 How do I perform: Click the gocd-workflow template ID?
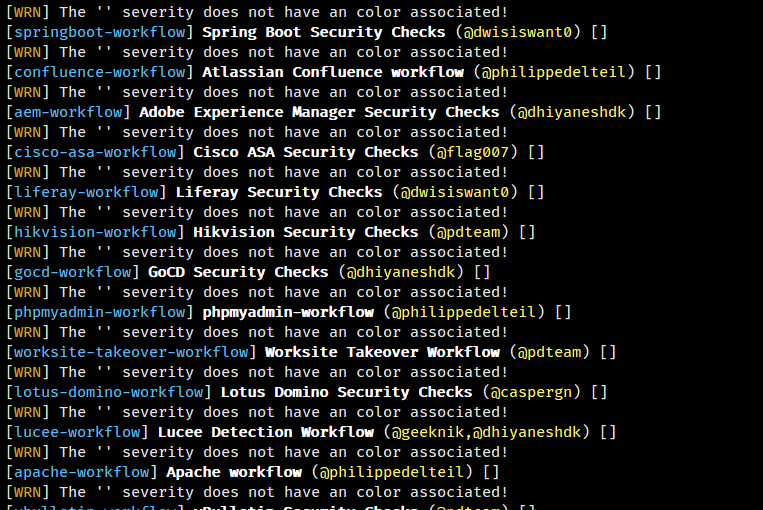[x=73, y=272]
